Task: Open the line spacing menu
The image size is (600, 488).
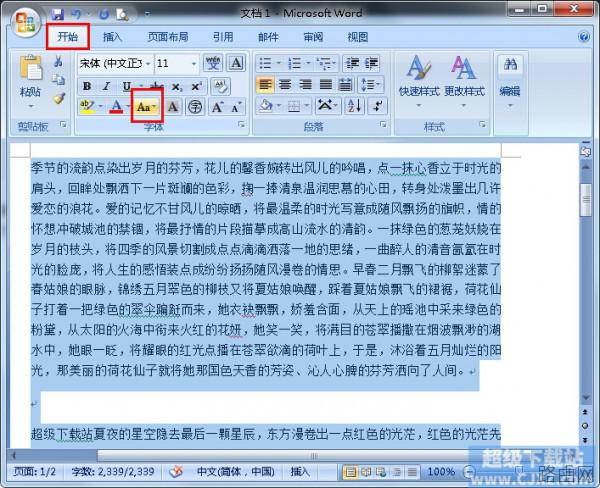Action: pyautogui.click(x=370, y=84)
